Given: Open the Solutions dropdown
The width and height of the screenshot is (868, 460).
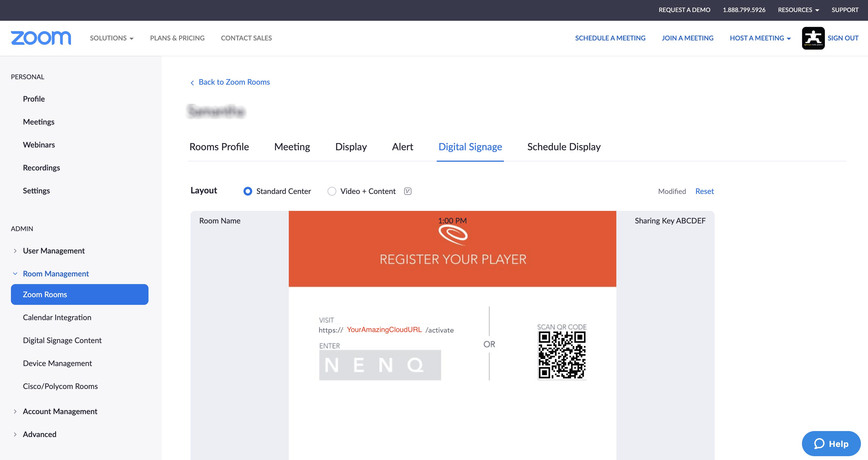Looking at the screenshot, I should [112, 38].
